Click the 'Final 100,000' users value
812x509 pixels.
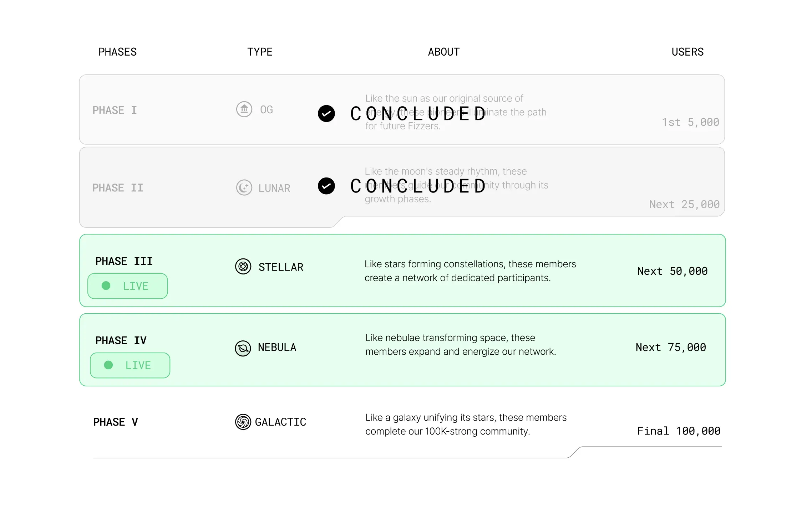click(679, 431)
